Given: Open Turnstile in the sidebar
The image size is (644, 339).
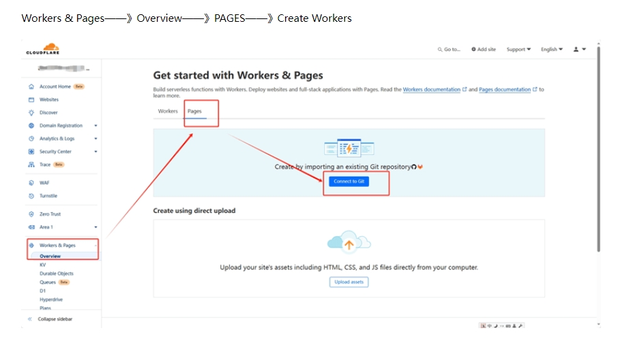Looking at the screenshot, I should (48, 196).
